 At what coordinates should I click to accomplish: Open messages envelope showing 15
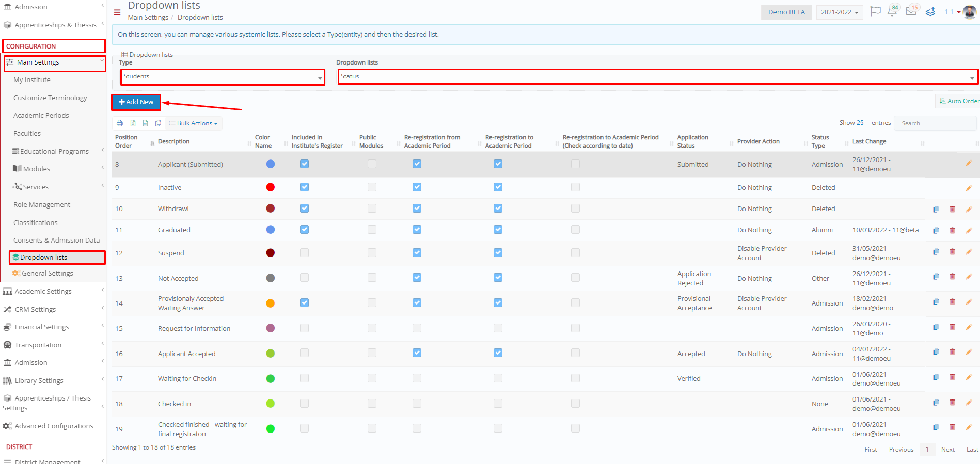911,11
